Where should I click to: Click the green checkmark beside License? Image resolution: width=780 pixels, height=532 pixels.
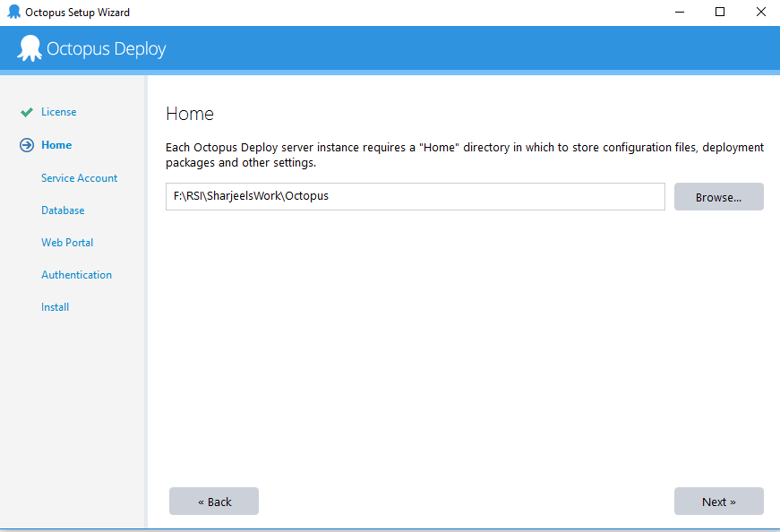pyautogui.click(x=27, y=112)
